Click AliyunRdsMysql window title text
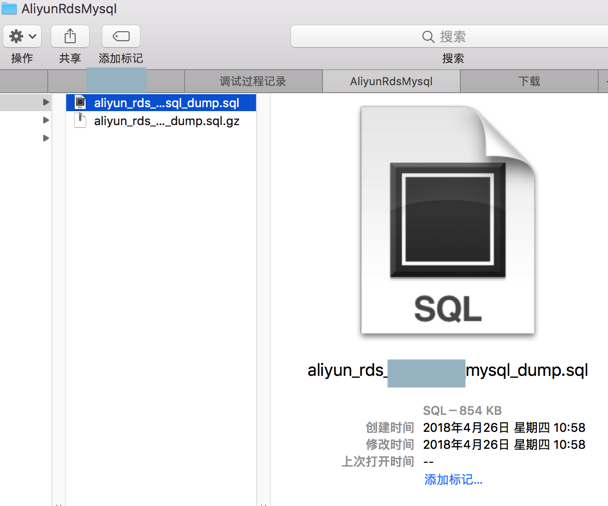This screenshot has width=608, height=506. pyautogui.click(x=69, y=9)
